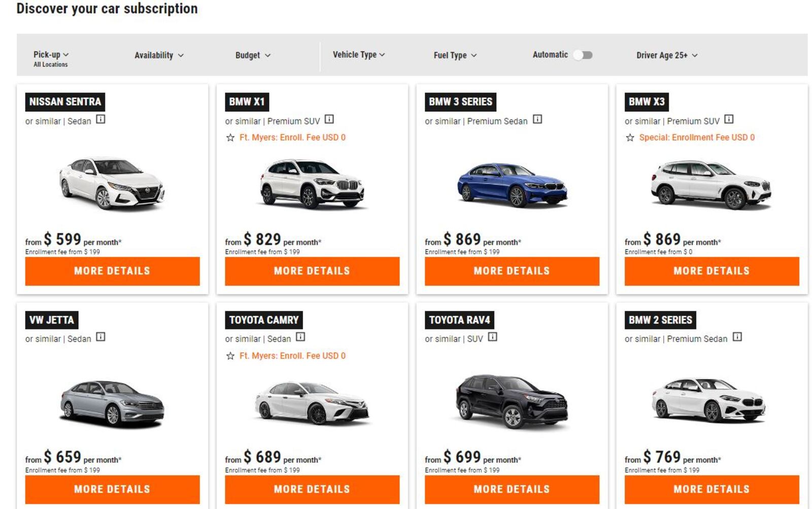Open the BMW X3 info icon
812x509 pixels.
[x=729, y=120]
